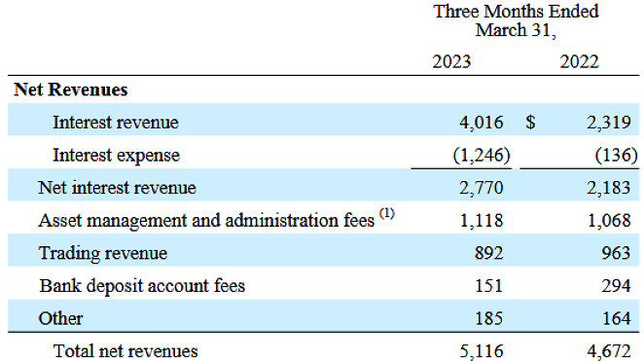Select the 294 bank deposit fees value
The height and width of the screenshot is (361, 644).
(616, 286)
